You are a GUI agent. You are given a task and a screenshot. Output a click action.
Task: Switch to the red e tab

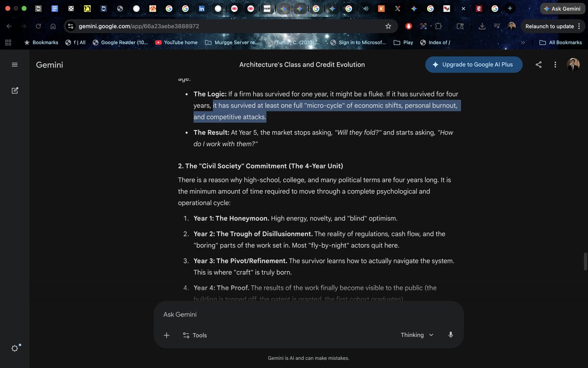pos(479,8)
